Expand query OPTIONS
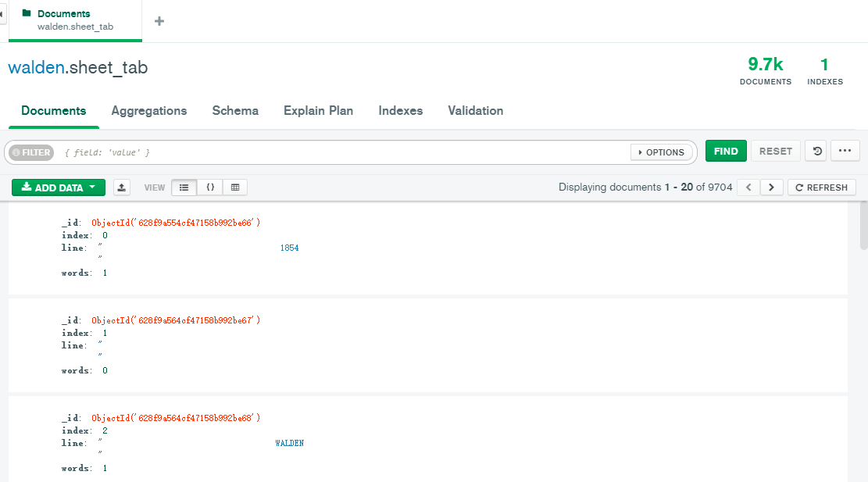The image size is (868, 482). pos(661,152)
